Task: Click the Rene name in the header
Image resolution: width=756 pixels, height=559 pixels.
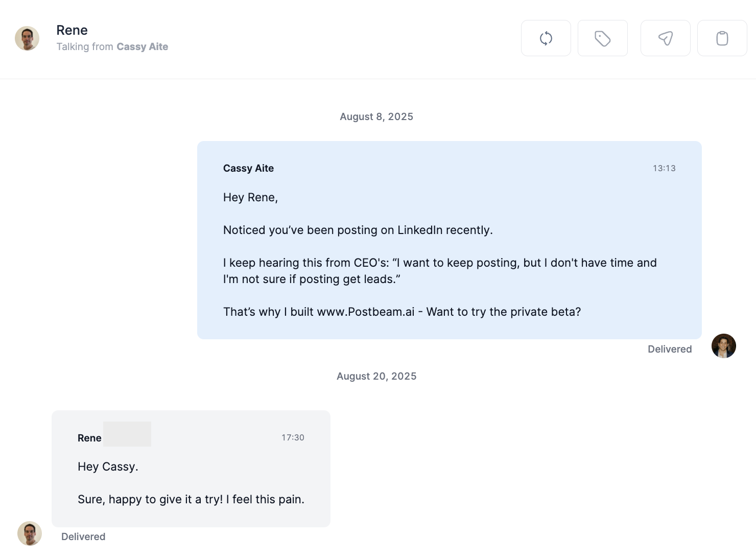Action: pyautogui.click(x=72, y=30)
